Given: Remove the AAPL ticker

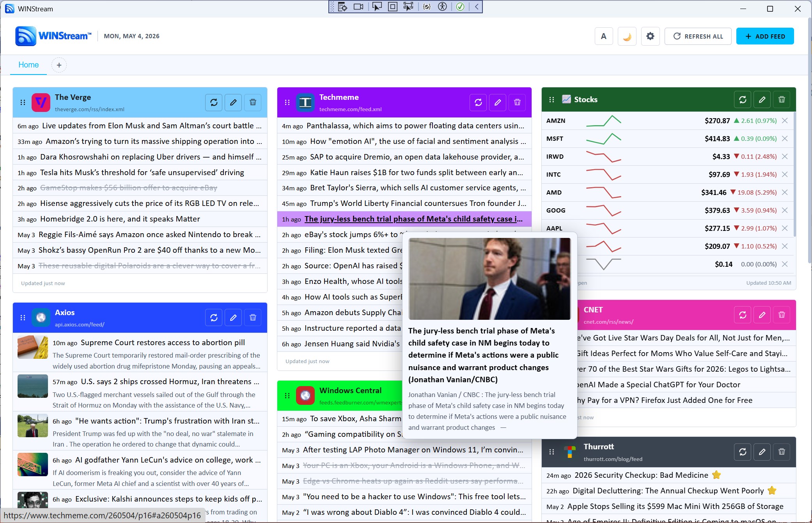Looking at the screenshot, I should point(785,228).
